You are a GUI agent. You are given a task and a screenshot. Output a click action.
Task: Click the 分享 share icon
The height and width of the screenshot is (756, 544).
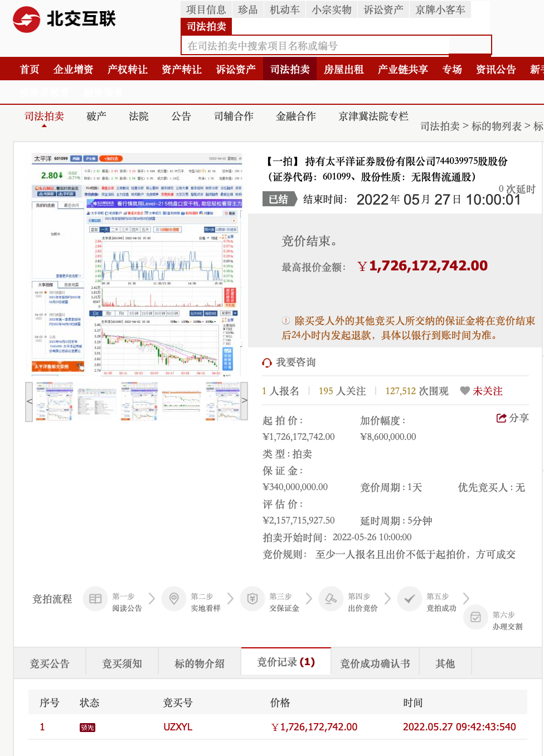pos(501,418)
